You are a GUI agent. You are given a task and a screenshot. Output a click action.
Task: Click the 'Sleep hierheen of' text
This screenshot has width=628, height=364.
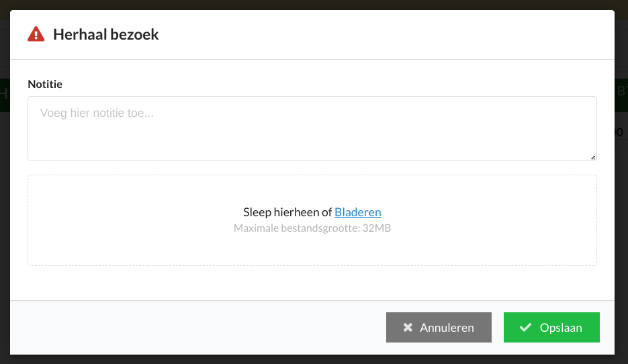click(287, 212)
